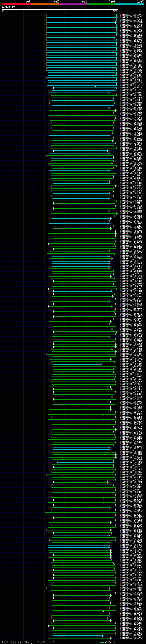Select the UniRef100_A9NXV4 label
This screenshot has height=644, width=146.
tap(131, 72)
